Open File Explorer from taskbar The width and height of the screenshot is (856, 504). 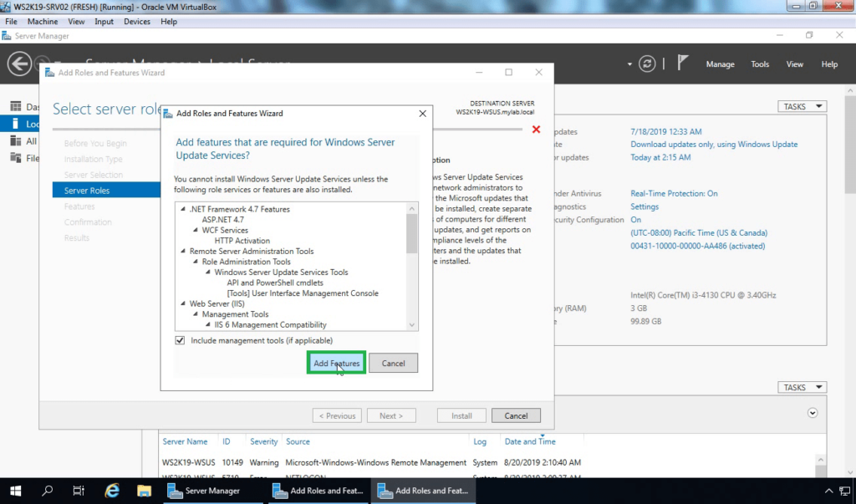pos(144,491)
